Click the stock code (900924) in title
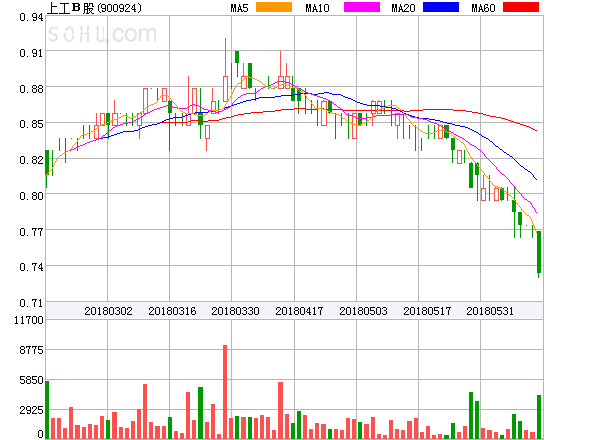The image size is (600, 440). 119,8
